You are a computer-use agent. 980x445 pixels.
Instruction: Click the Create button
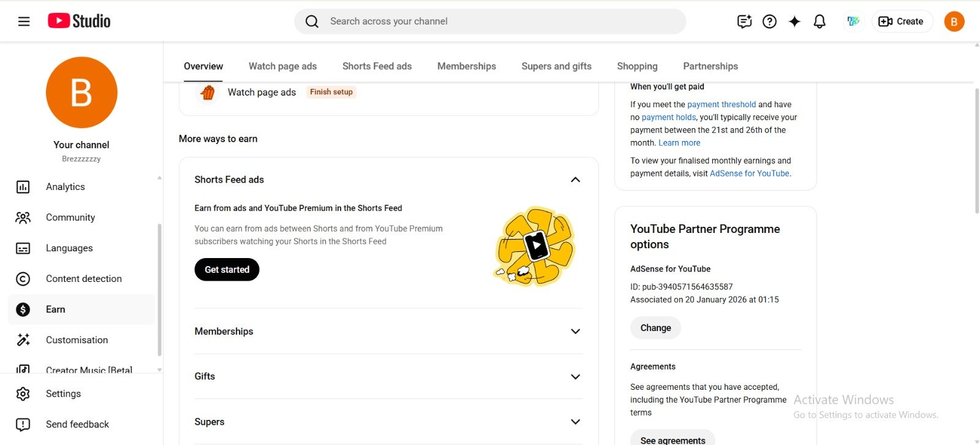[x=902, y=21]
